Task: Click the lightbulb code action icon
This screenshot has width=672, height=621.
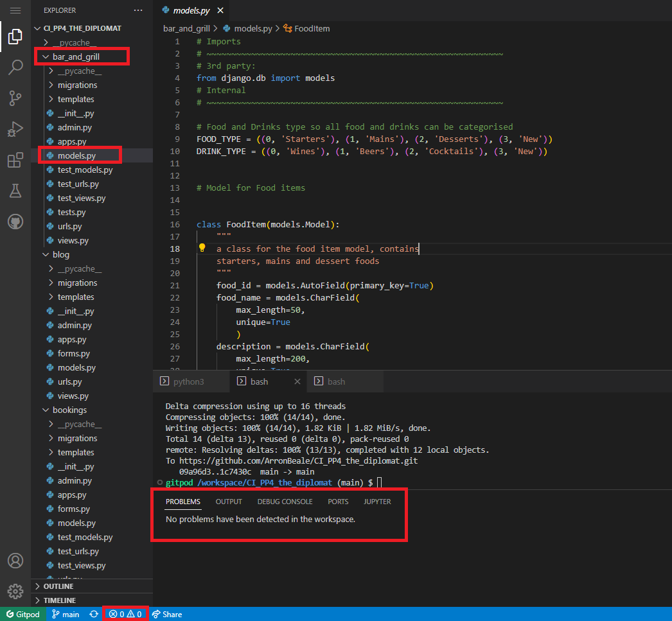Action: [202, 247]
